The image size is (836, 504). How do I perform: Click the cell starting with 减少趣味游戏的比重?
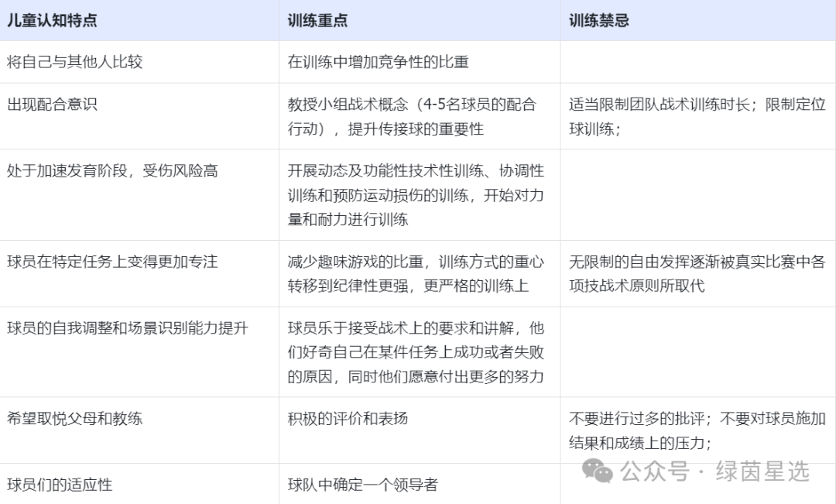pyautogui.click(x=420, y=273)
